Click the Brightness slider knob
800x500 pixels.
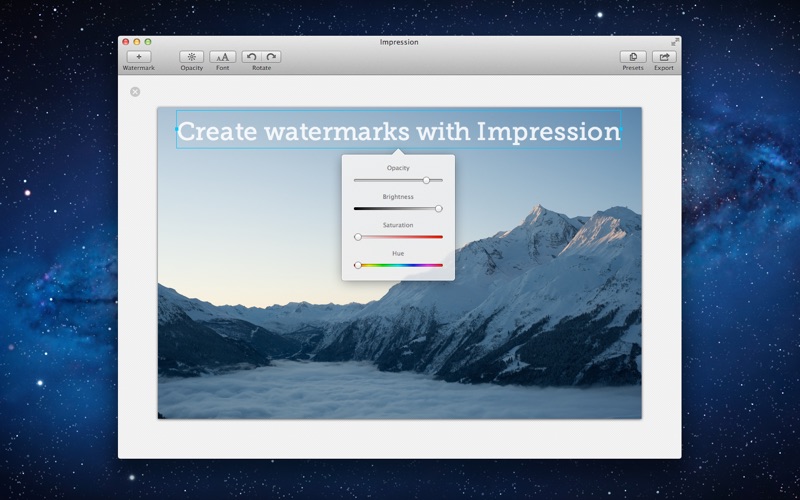438,208
